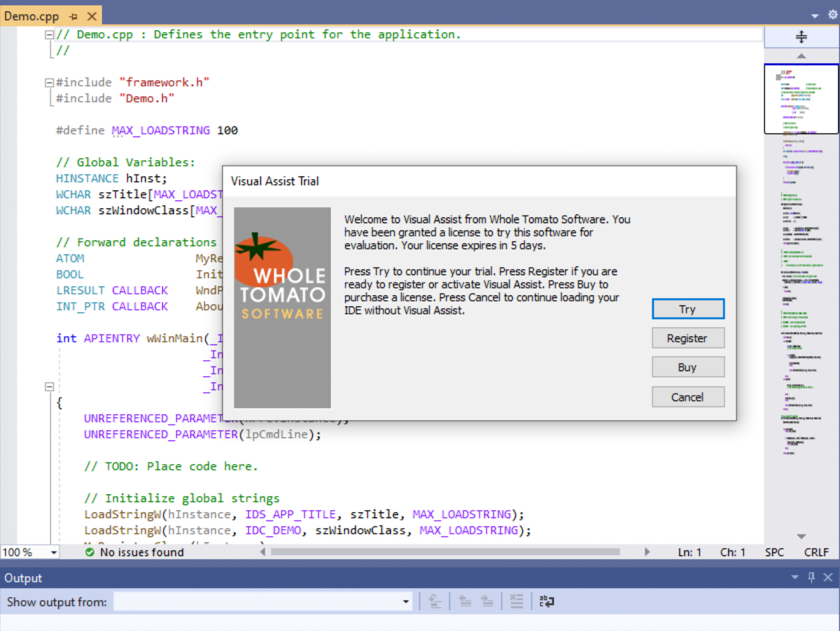The height and width of the screenshot is (631, 840).
Task: Open the Show output from combo box
Action: click(263, 602)
